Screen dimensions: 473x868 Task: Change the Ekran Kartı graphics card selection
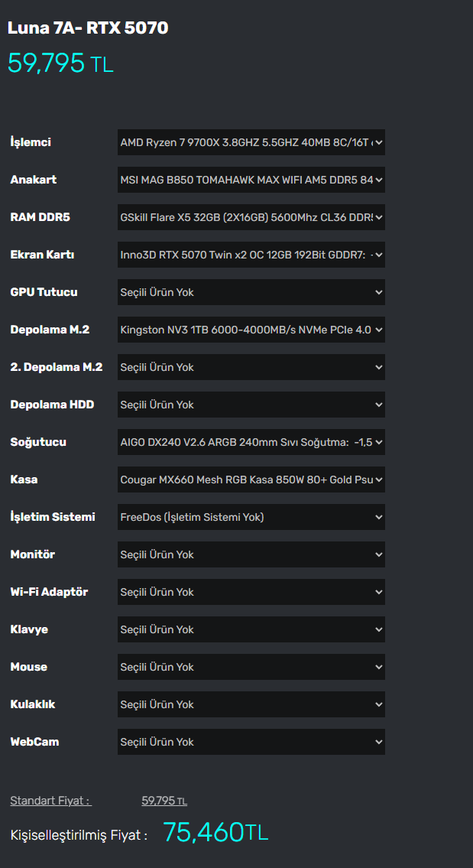(251, 255)
